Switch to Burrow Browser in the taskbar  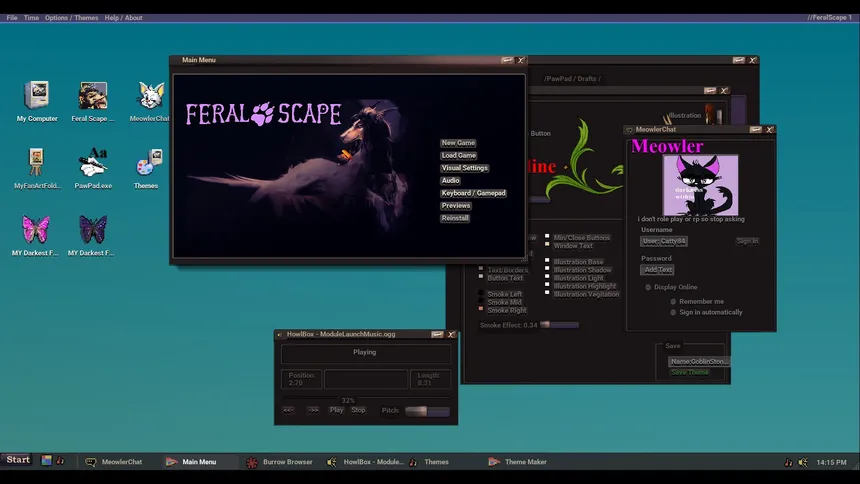tap(280, 462)
